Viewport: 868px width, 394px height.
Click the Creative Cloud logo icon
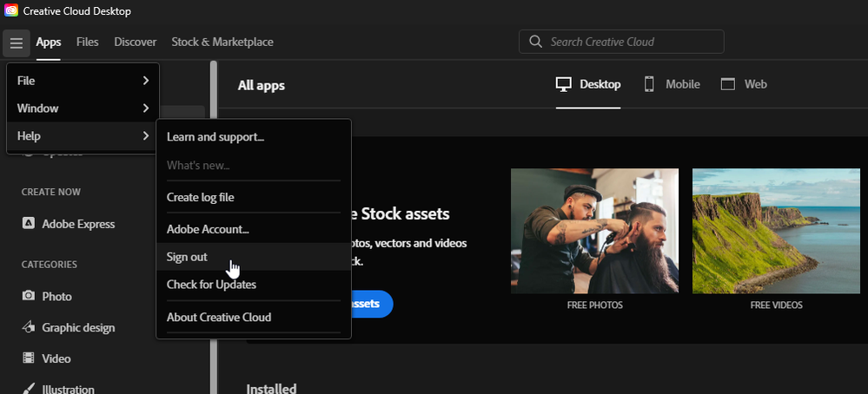coord(11,10)
